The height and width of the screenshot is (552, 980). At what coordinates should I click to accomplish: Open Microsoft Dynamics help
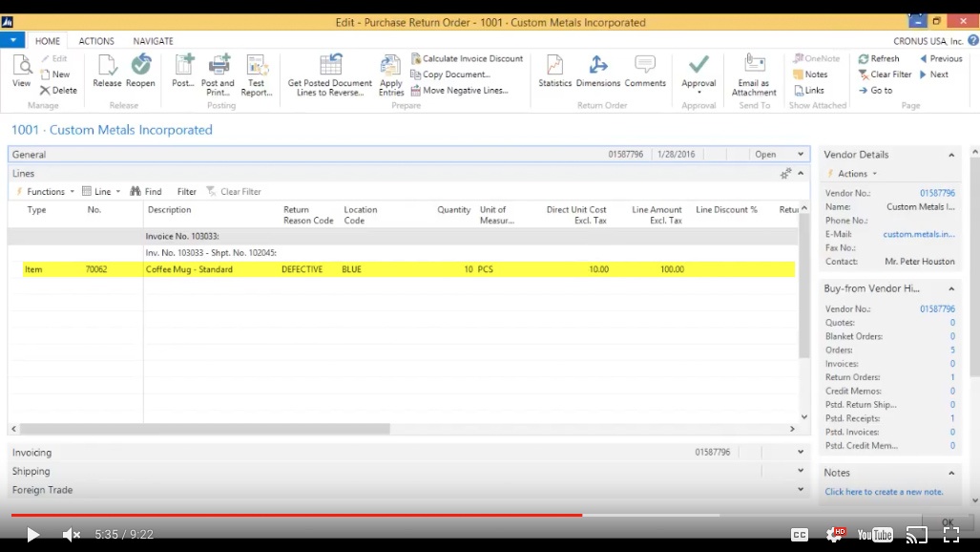pos(973,41)
